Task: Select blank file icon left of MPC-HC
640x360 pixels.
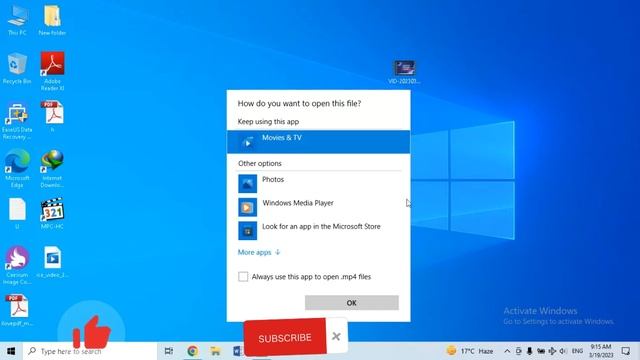Action: pos(17,213)
